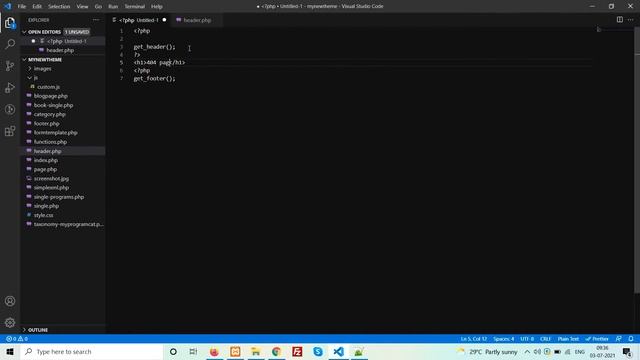Open single-programs.php in the explorer
The image size is (640, 360).
click(x=59, y=197)
